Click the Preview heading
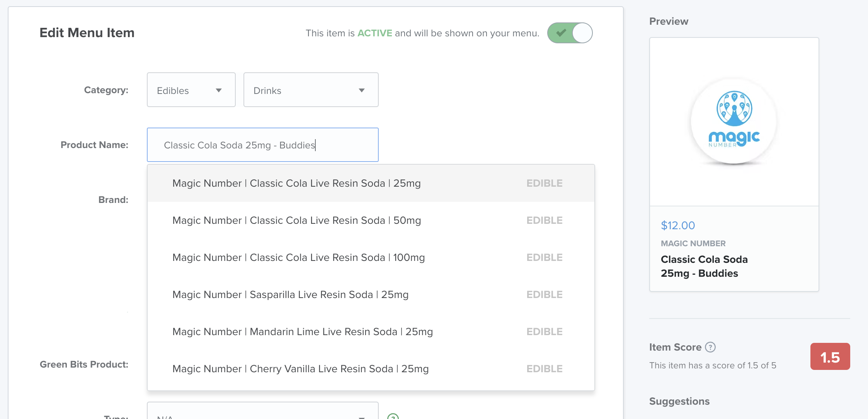This screenshot has height=419, width=868. coord(669,21)
